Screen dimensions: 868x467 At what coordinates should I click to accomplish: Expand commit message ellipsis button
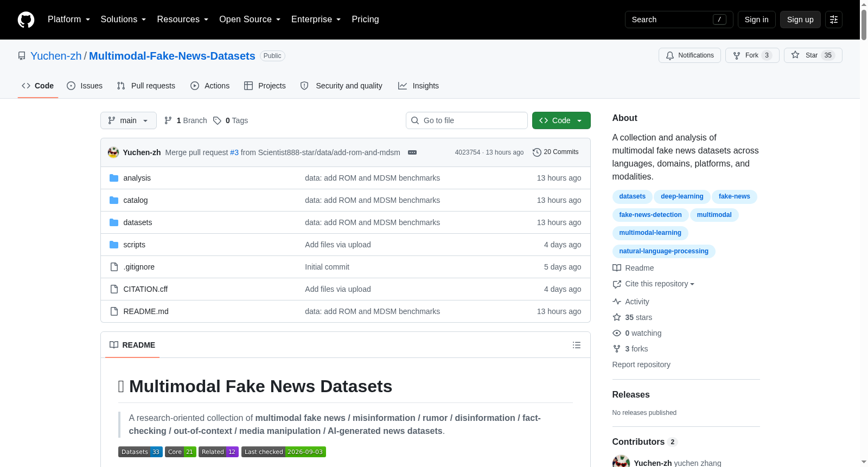pos(412,152)
